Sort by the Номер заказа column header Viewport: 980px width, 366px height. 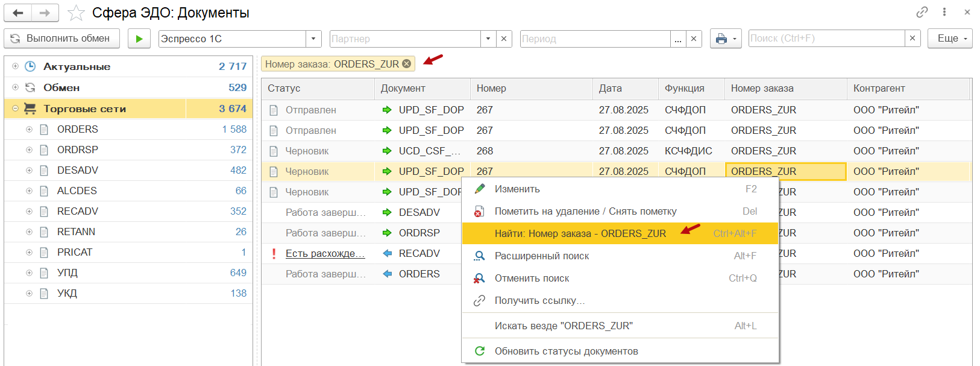786,88
